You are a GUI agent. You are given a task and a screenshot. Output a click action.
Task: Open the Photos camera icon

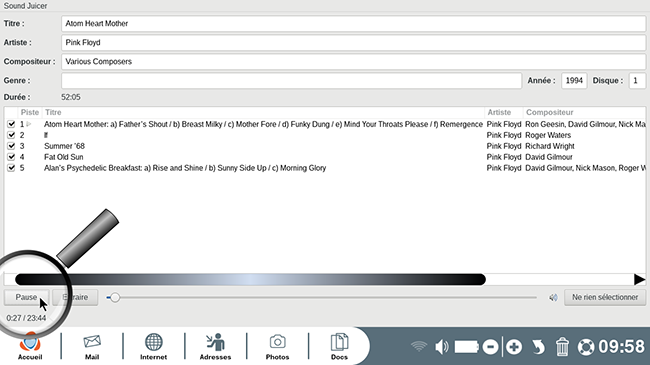(x=277, y=346)
